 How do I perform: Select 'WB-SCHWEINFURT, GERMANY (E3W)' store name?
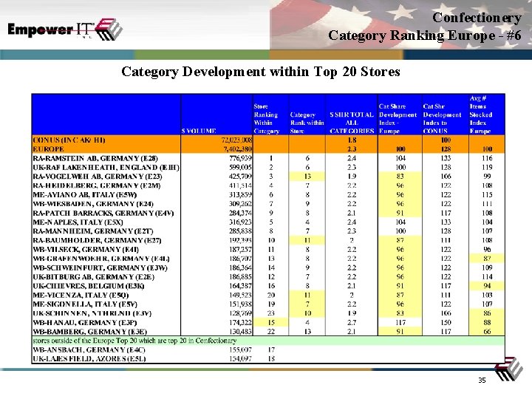99,267
